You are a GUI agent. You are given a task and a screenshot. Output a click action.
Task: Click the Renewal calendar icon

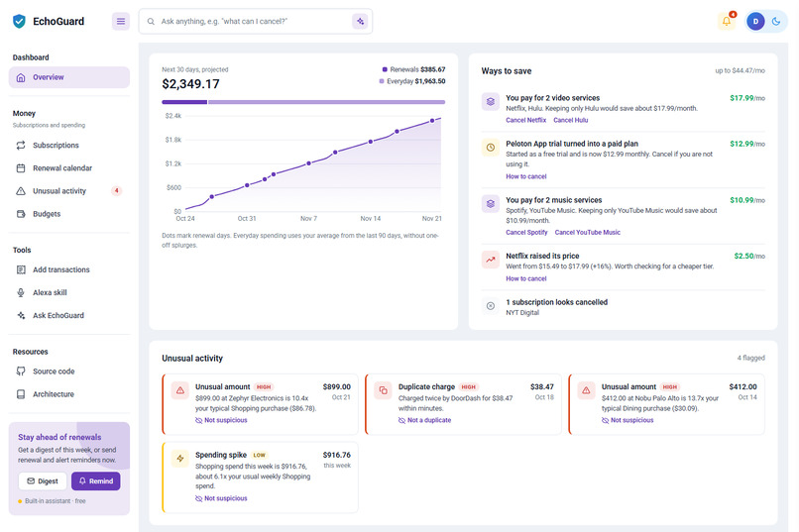[x=21, y=168]
